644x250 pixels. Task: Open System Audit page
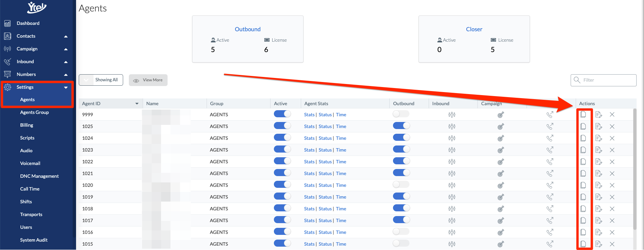click(x=34, y=240)
